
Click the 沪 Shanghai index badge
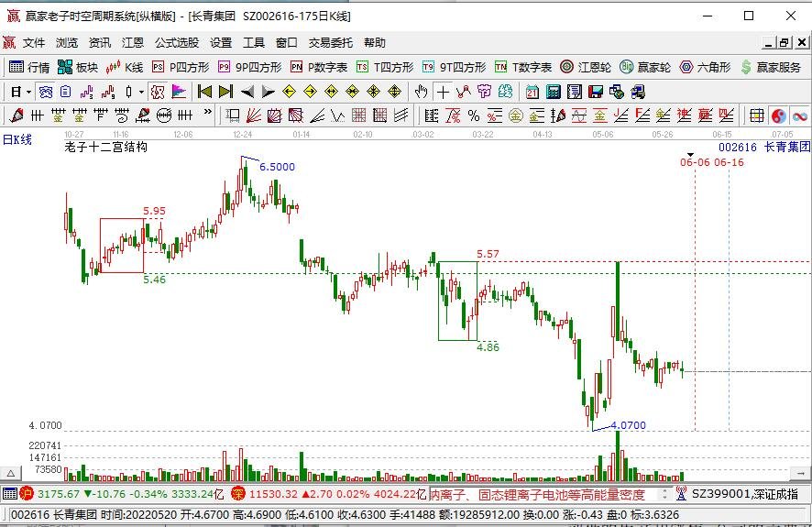click(x=27, y=494)
